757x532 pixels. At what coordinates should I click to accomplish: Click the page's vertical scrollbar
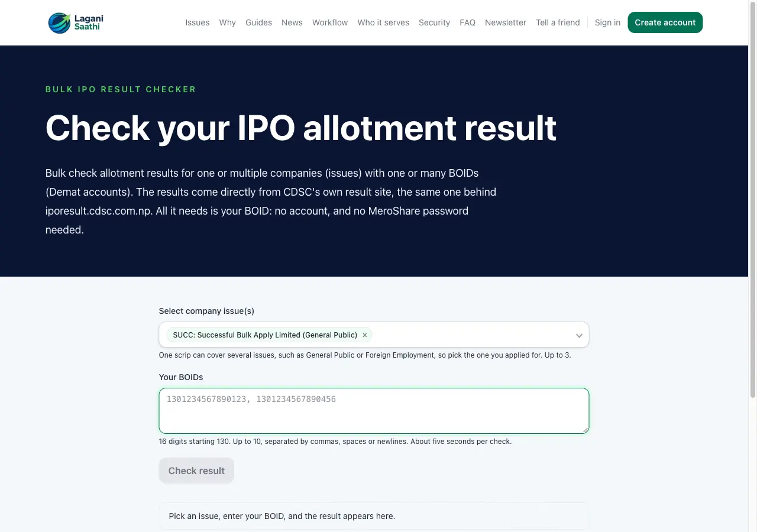point(753,199)
